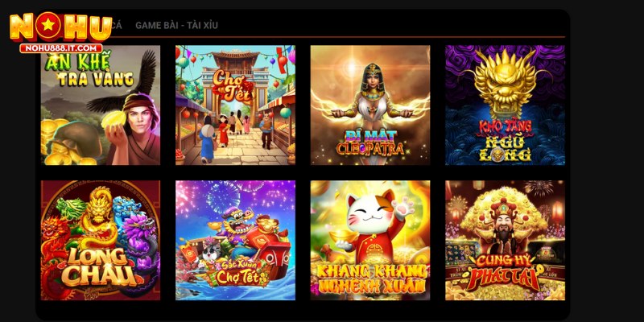Click the red star emblem in the NOHU logo
Screen dimensions: 644x322
tap(48, 26)
